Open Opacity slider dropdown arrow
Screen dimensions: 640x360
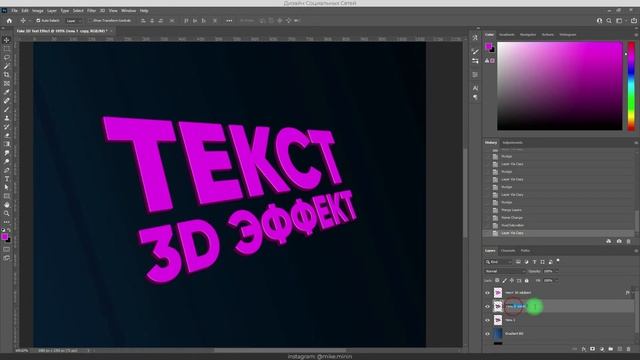pyautogui.click(x=557, y=271)
